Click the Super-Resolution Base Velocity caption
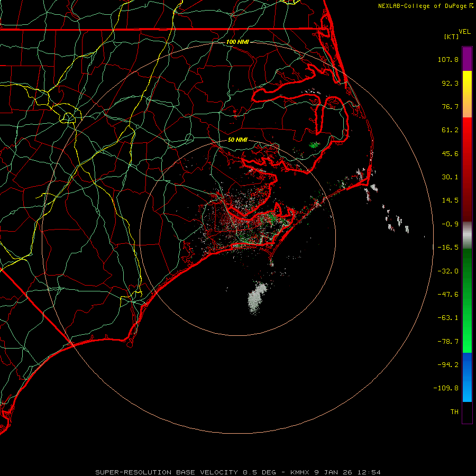This screenshot has height=476, width=476. (237, 472)
